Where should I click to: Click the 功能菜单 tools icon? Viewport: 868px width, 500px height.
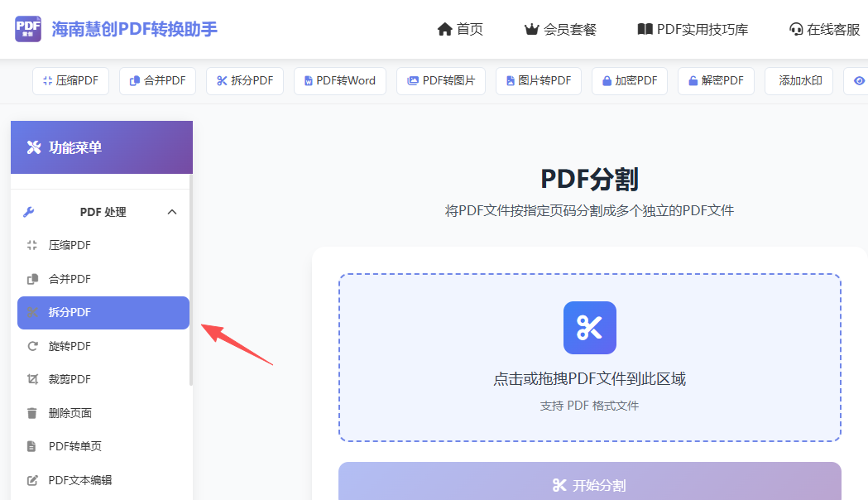click(34, 147)
